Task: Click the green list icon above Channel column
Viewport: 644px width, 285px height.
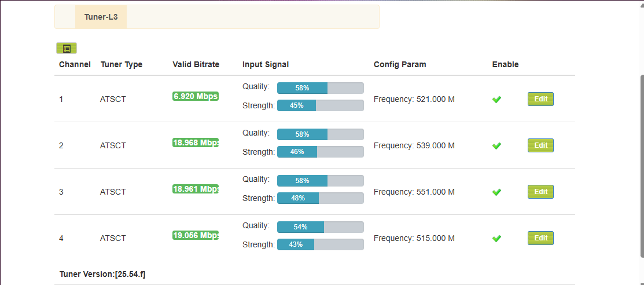Action: (x=67, y=49)
